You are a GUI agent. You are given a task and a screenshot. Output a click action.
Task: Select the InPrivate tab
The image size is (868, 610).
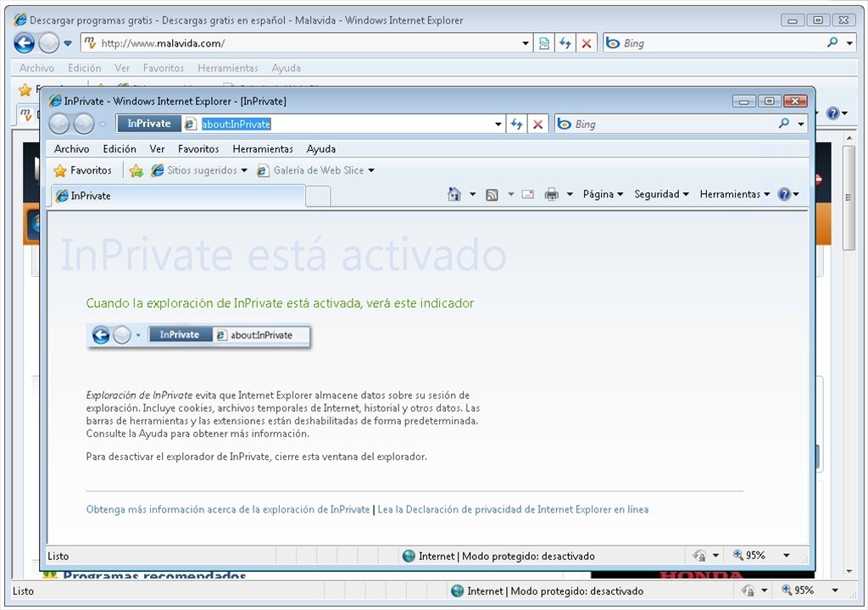[x=178, y=196]
